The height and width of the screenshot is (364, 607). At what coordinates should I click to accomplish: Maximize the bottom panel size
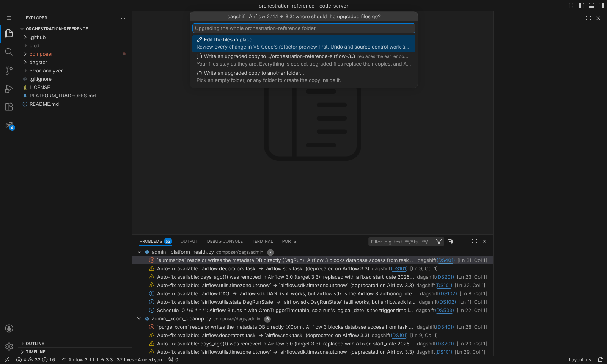click(x=475, y=241)
